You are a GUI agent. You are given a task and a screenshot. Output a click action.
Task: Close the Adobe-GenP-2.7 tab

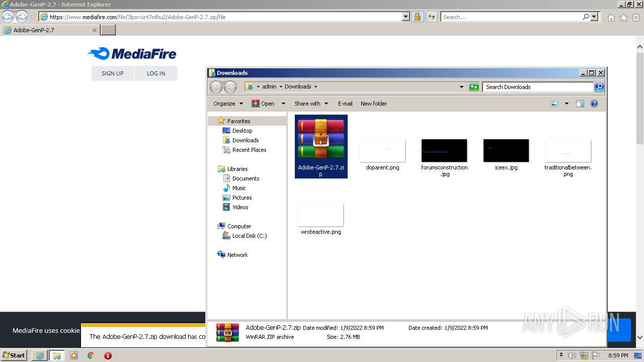[94, 30]
